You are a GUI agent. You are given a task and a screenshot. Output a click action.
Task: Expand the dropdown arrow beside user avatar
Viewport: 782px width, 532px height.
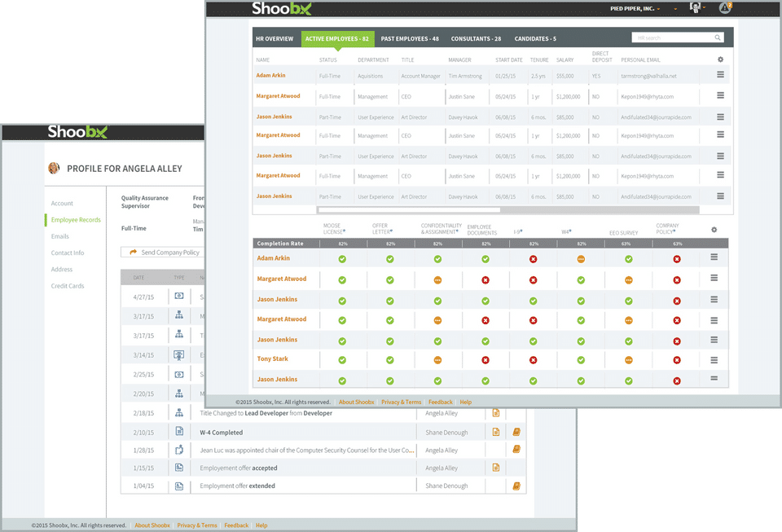coord(704,7)
